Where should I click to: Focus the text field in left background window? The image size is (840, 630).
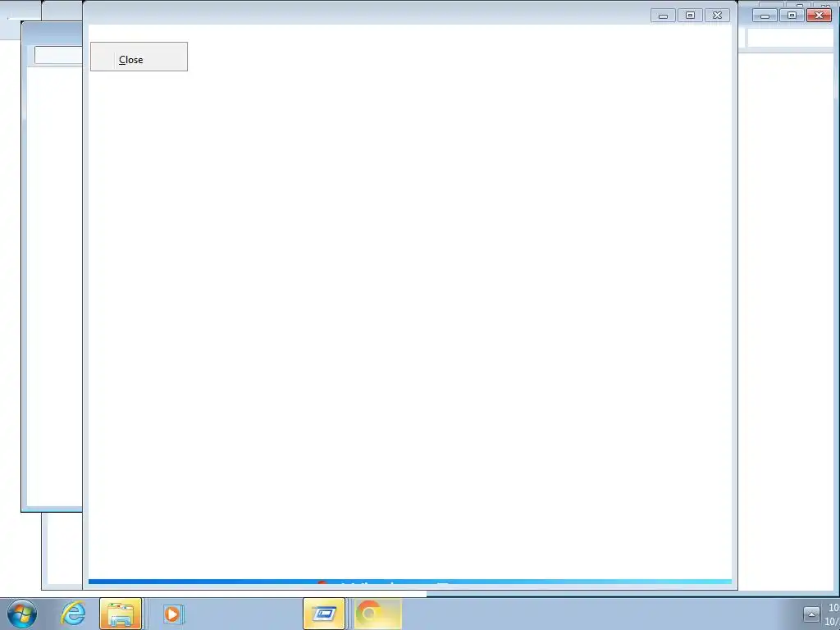pos(58,55)
